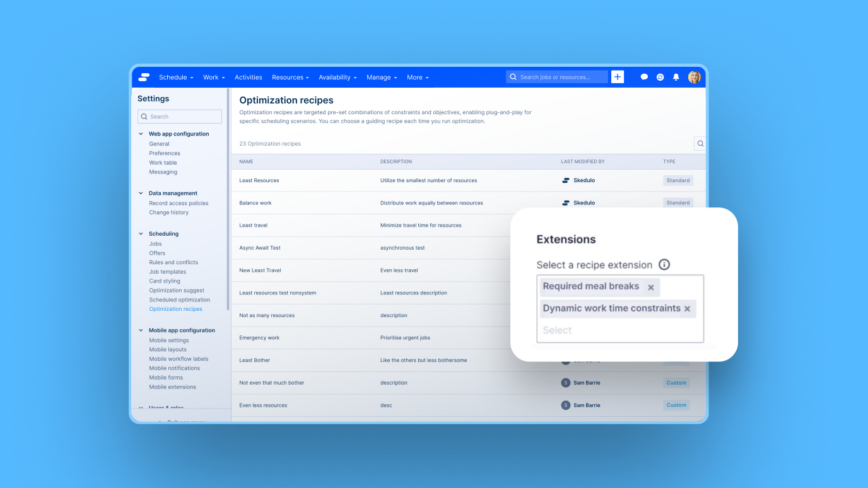Collapse the Web app configuration section
This screenshot has height=488, width=868.
141,133
